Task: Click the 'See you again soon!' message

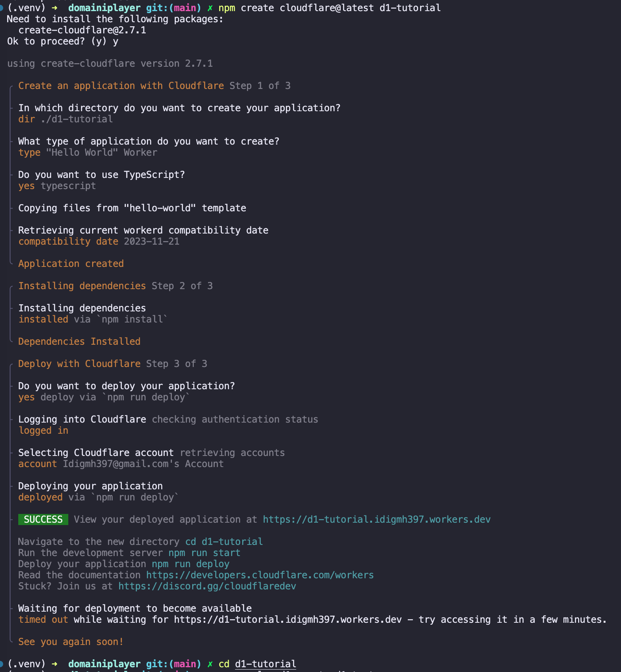Action: point(71,642)
